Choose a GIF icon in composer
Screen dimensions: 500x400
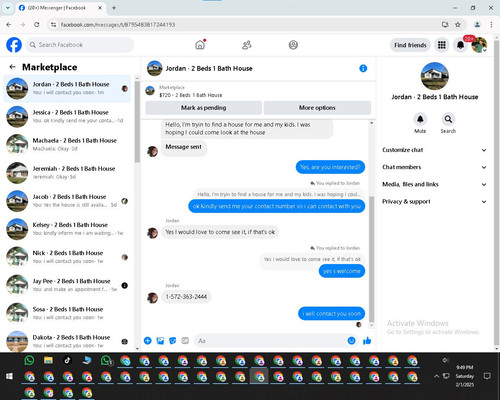tap(185, 341)
